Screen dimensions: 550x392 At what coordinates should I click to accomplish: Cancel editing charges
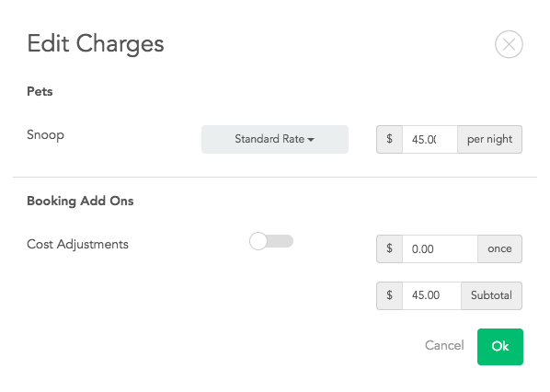click(x=444, y=346)
